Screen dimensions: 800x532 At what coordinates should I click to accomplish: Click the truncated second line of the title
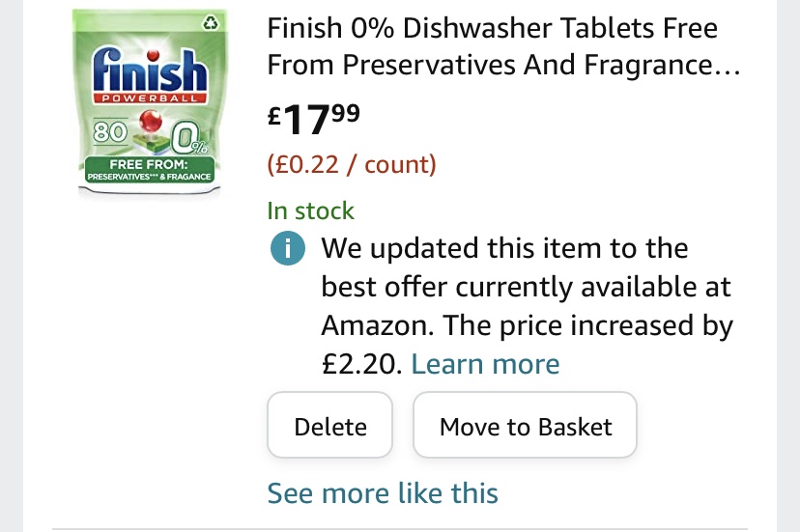[x=503, y=65]
